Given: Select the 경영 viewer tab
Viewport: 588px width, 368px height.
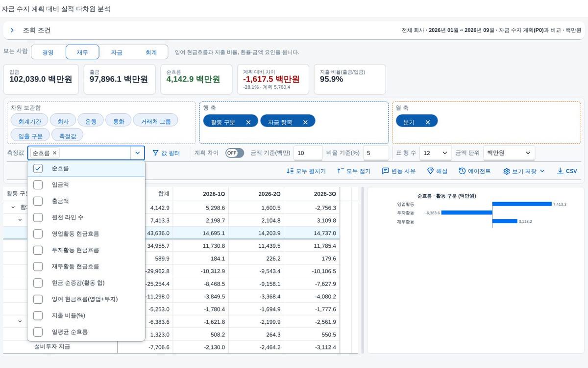Looking at the screenshot, I should click(x=48, y=53).
